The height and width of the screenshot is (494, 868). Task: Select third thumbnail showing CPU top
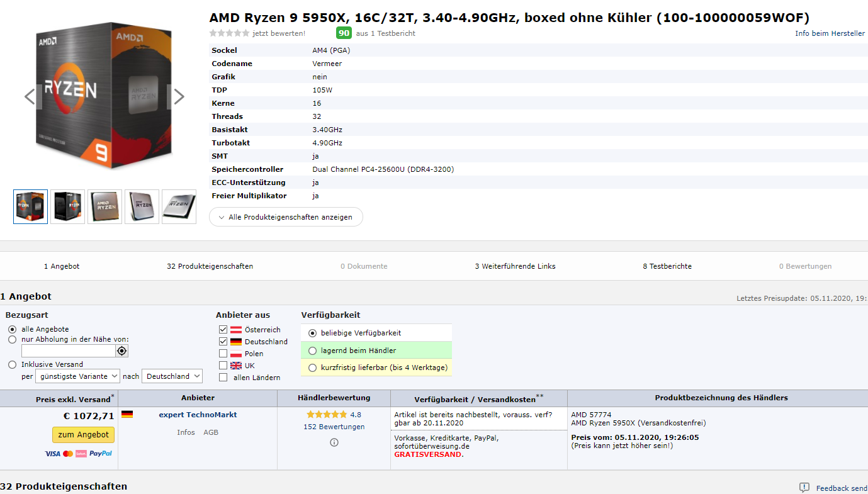click(104, 206)
